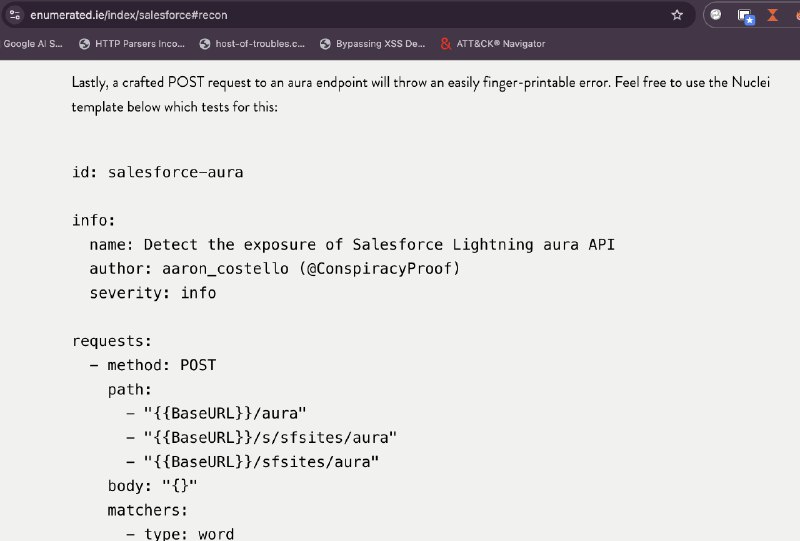Screen dimensions: 800x541
Task: Click the "{{BaseURL}}/sfsites/aura" path entry
Action: point(261,461)
